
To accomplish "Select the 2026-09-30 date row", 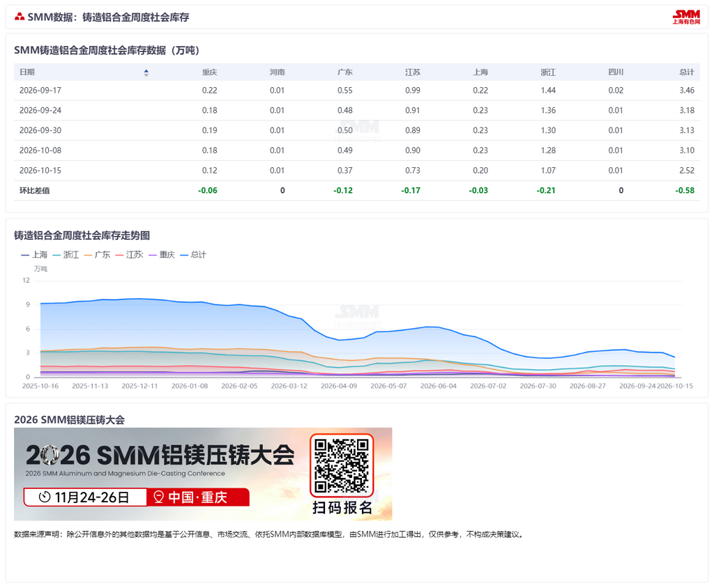I will tap(357, 130).
